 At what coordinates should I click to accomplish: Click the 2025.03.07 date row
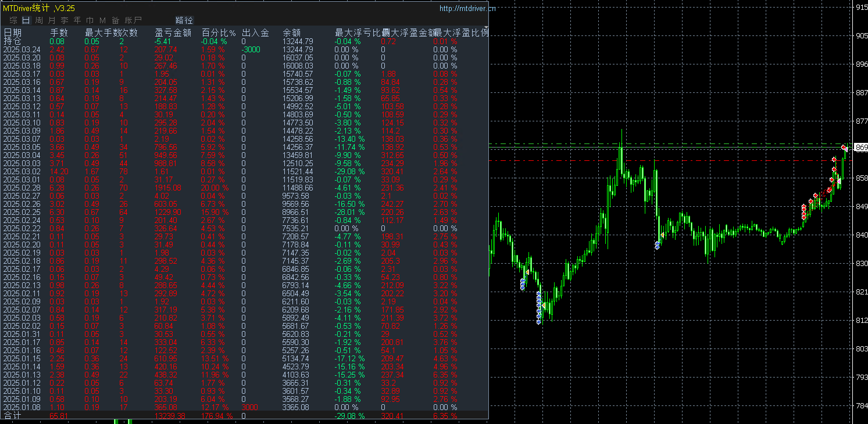click(22, 139)
